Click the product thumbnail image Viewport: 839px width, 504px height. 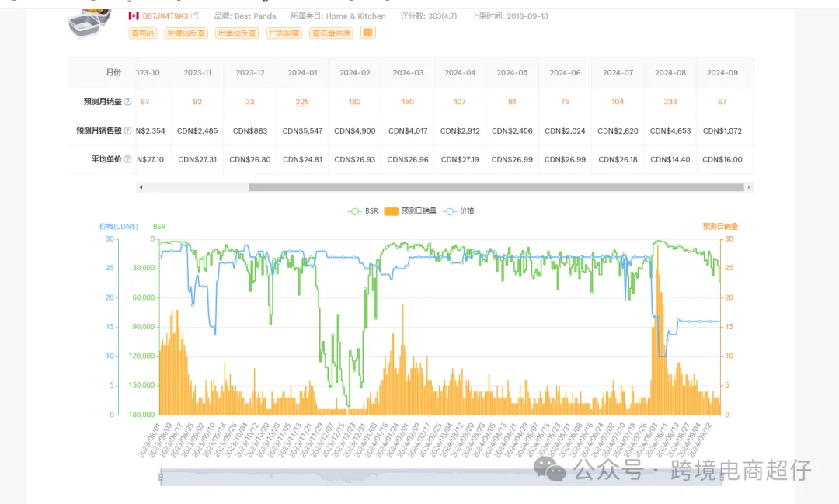click(x=90, y=23)
